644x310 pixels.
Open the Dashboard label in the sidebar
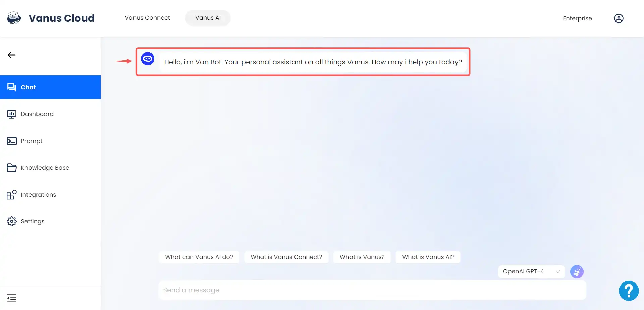click(x=37, y=114)
